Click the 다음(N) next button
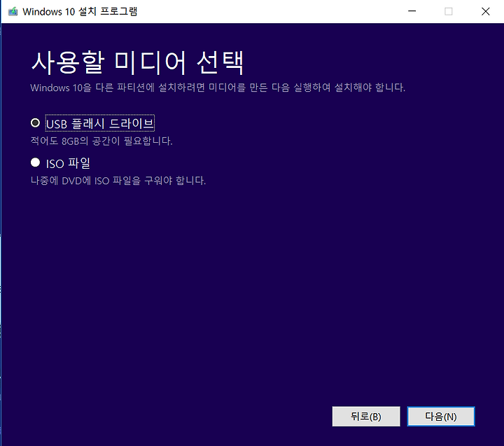504x446 pixels. coord(441,417)
